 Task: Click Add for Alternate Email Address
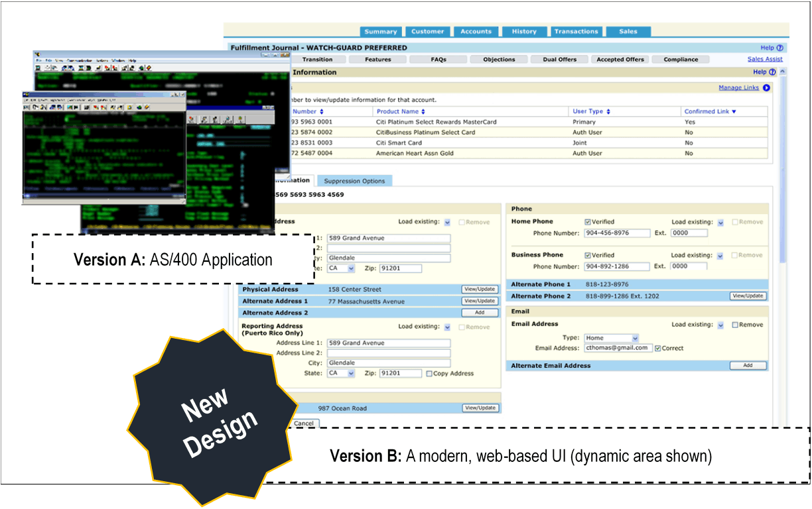click(x=748, y=366)
